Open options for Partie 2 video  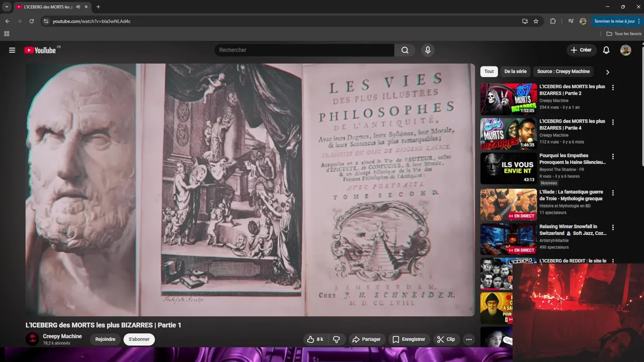point(613,87)
